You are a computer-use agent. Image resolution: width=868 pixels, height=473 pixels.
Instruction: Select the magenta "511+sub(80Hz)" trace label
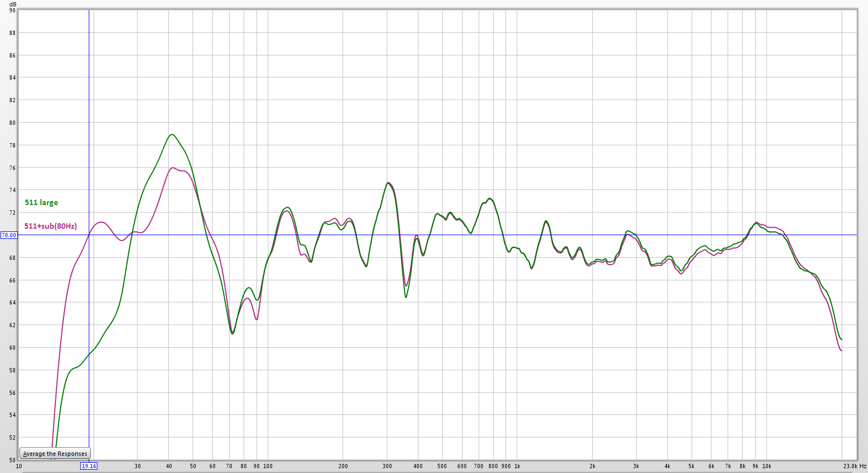click(x=51, y=226)
